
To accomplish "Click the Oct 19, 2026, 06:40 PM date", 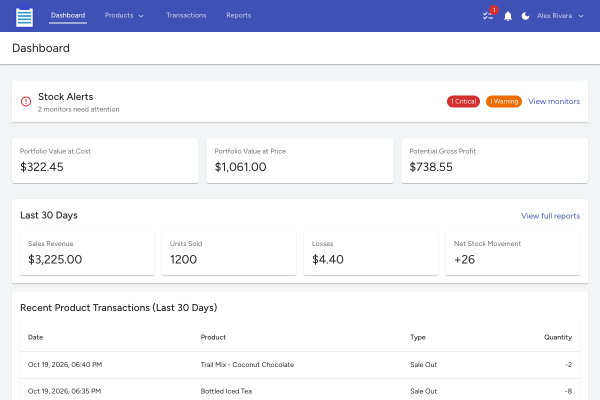I will tap(65, 365).
